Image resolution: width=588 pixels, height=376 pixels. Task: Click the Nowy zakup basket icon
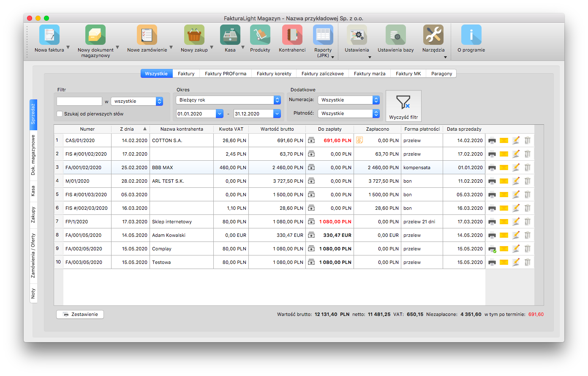coord(194,35)
